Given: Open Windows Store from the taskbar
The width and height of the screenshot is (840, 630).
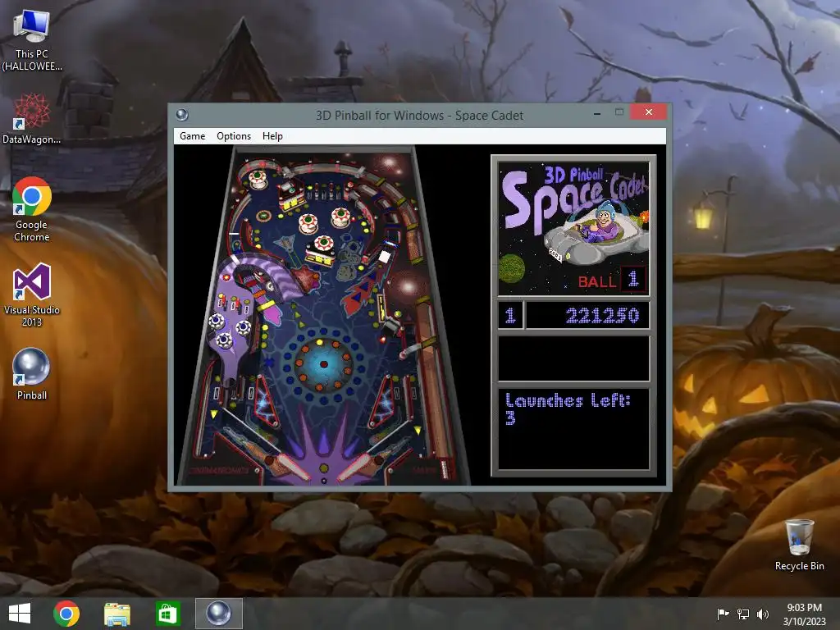Looking at the screenshot, I should point(167,614).
